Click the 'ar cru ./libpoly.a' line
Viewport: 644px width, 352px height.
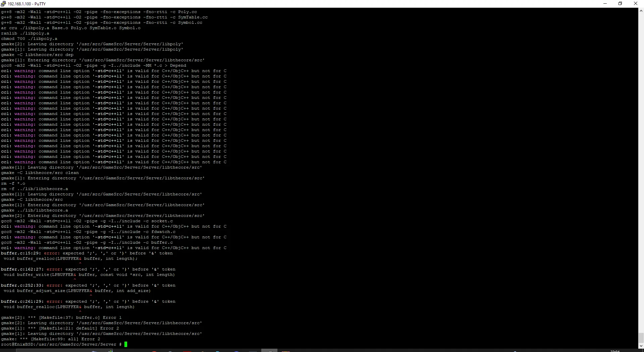[x=71, y=28]
